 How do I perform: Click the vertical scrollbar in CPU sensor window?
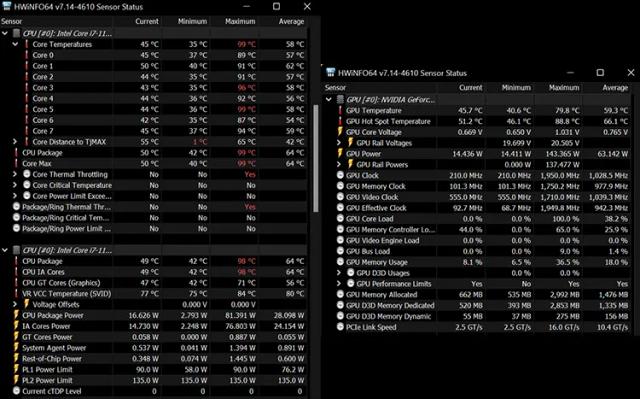pos(316,159)
